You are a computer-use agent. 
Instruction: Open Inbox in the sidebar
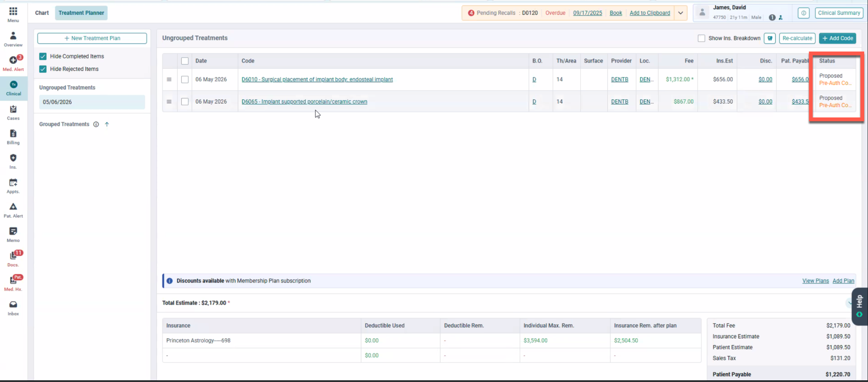[13, 308]
